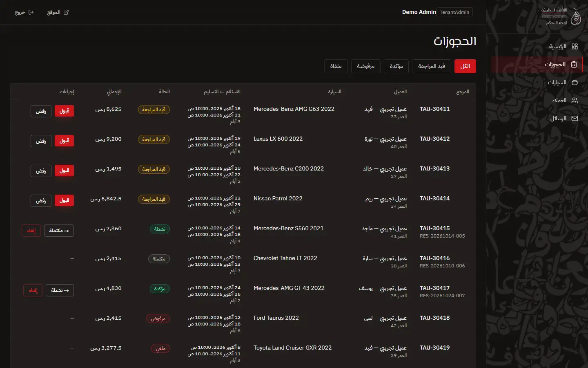Accept booking TAU-30413 with قبول
Image resolution: width=588 pixels, height=368 pixels.
64,171
